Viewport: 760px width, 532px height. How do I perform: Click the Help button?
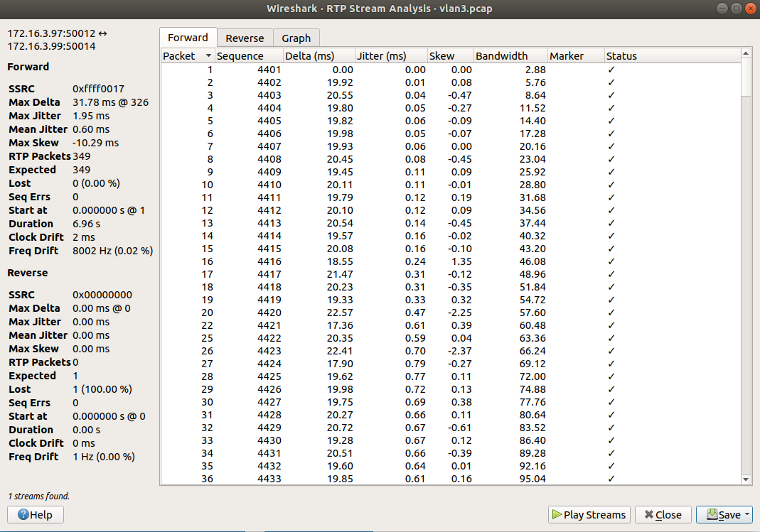tap(36, 514)
